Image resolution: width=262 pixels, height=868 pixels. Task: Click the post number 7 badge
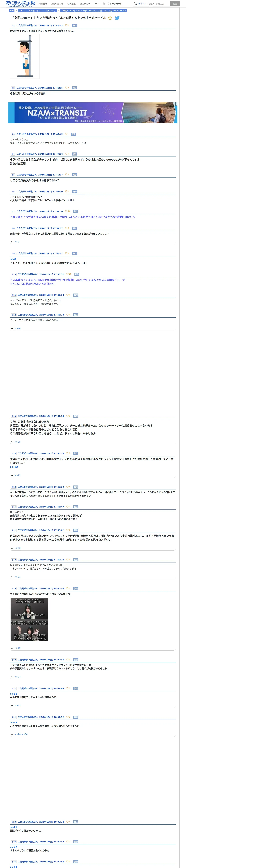[x=13, y=212]
